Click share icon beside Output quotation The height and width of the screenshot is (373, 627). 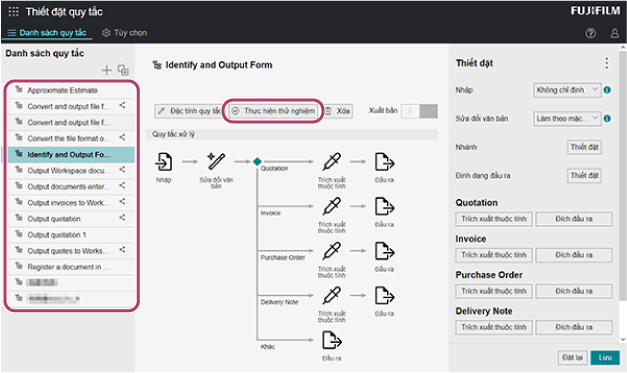[122, 218]
